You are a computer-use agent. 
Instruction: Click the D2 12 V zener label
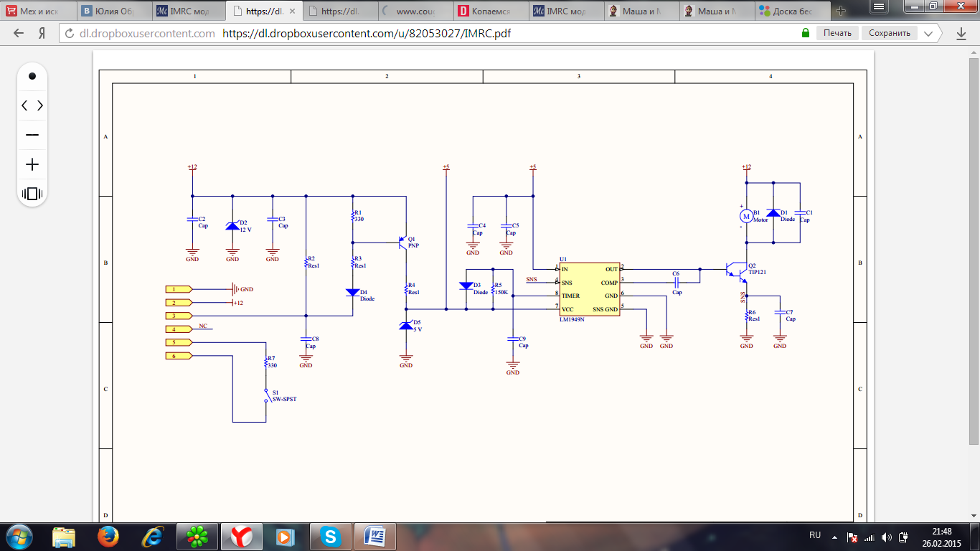coord(245,226)
